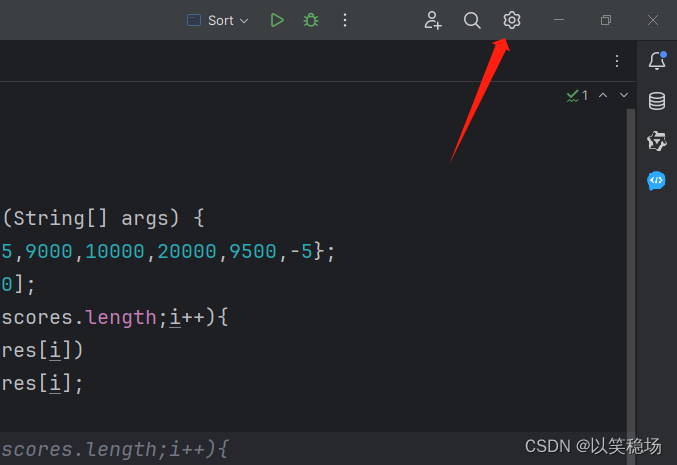The height and width of the screenshot is (465, 677).
Task: Go to next highlighted problem arrow
Action: tap(624, 95)
